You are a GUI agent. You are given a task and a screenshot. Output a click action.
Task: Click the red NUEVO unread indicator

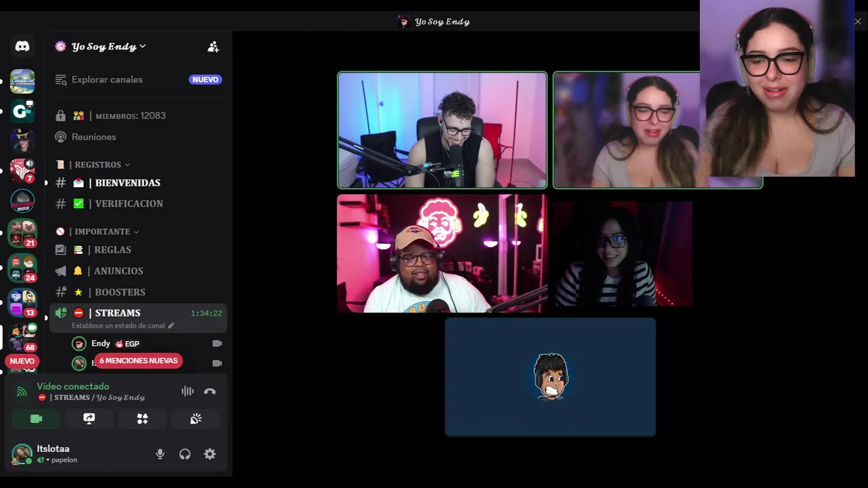[22, 361]
